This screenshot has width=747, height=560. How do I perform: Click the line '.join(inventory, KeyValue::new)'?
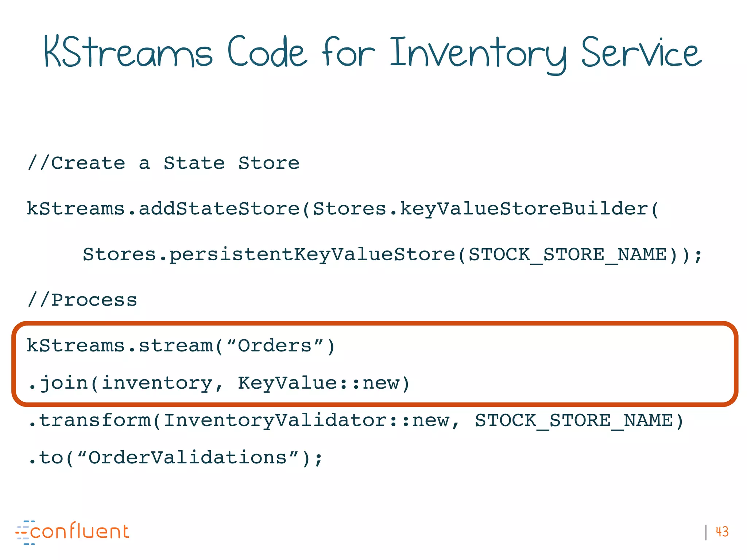tap(219, 384)
